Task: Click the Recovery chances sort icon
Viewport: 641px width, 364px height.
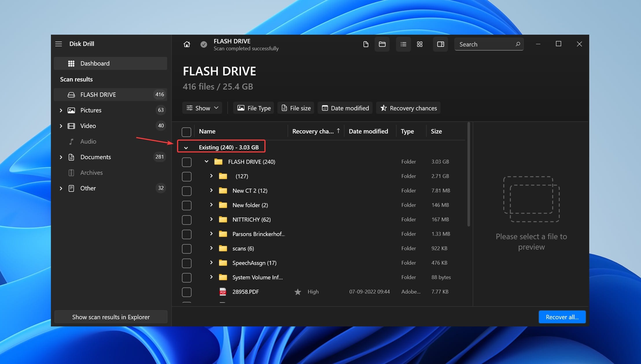Action: pyautogui.click(x=338, y=131)
